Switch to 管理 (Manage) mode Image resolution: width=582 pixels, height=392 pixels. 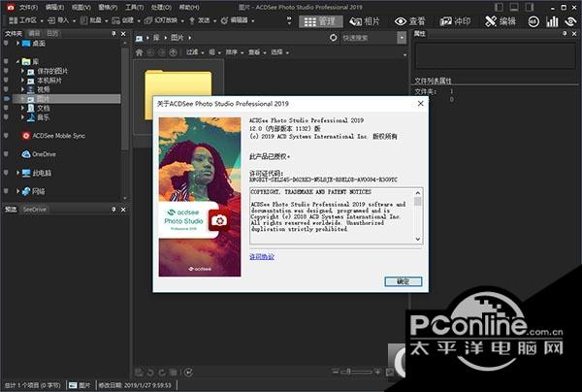(x=320, y=21)
